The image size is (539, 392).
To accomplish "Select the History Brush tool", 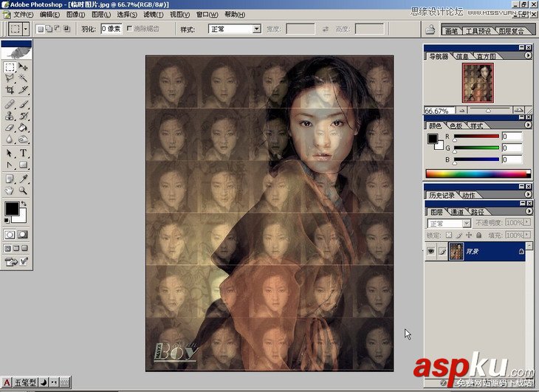I will coord(23,116).
